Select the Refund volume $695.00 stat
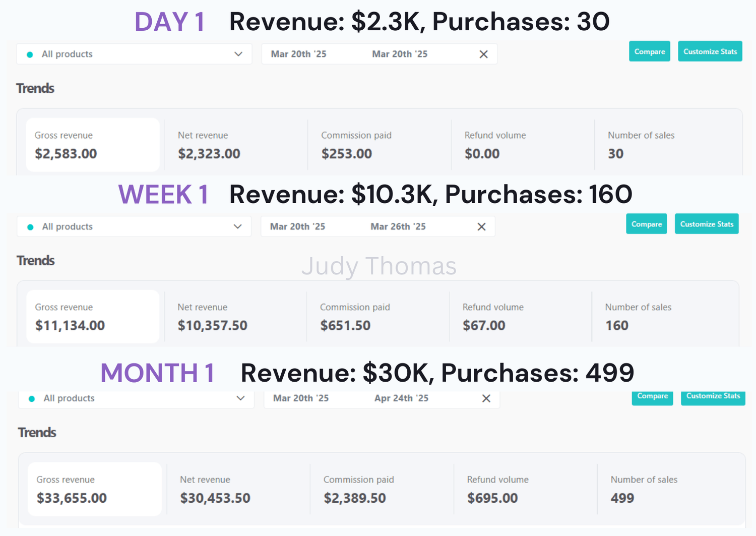 click(525, 489)
